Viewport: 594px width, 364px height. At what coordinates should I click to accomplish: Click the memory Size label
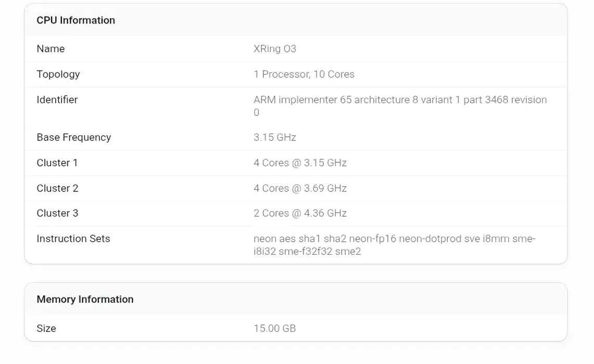[46, 329]
